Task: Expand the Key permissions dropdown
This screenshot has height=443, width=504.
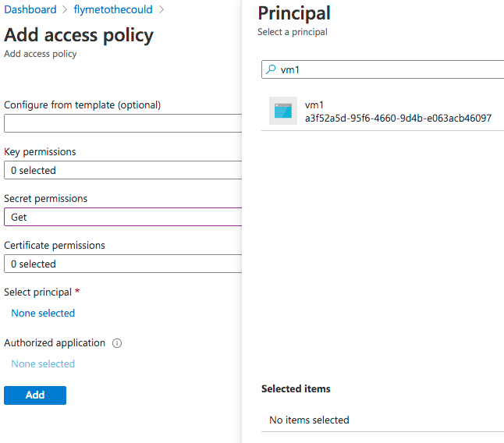Action: click(x=122, y=170)
